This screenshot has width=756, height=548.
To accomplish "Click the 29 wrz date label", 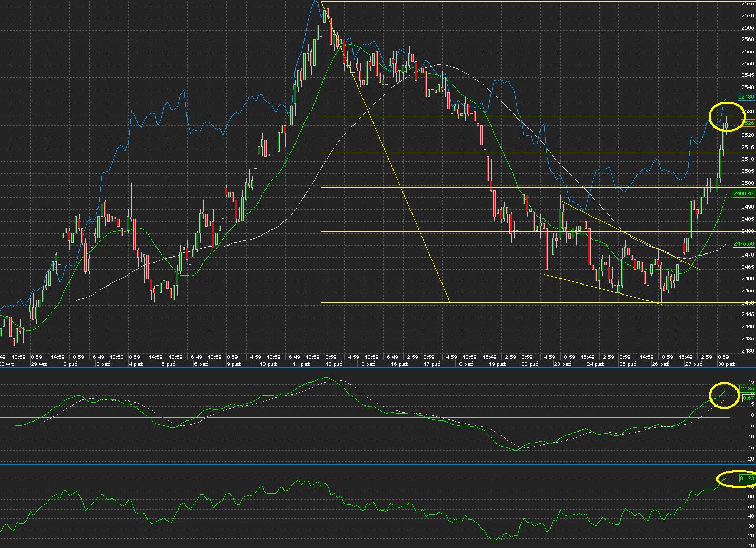I will (39, 364).
